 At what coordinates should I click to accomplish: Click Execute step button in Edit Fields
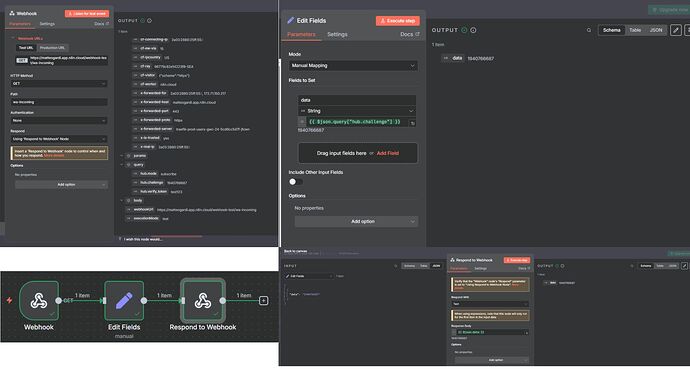tap(398, 21)
